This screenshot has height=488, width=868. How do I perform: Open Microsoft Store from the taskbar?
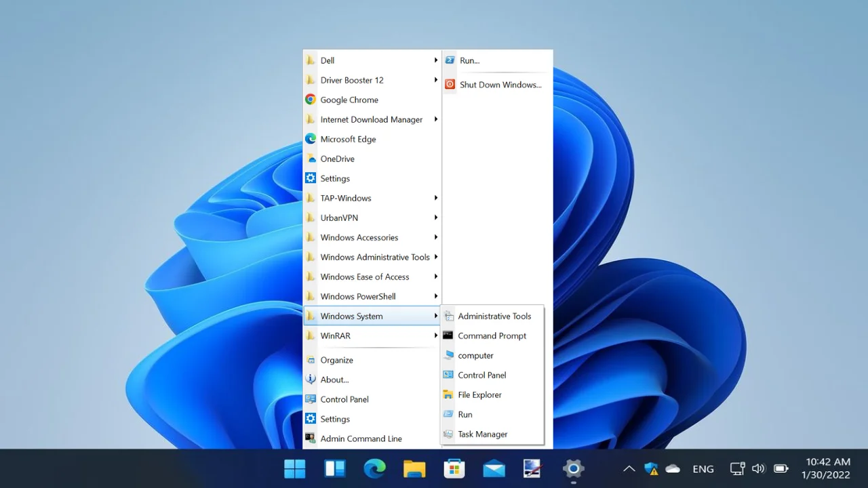(x=454, y=468)
